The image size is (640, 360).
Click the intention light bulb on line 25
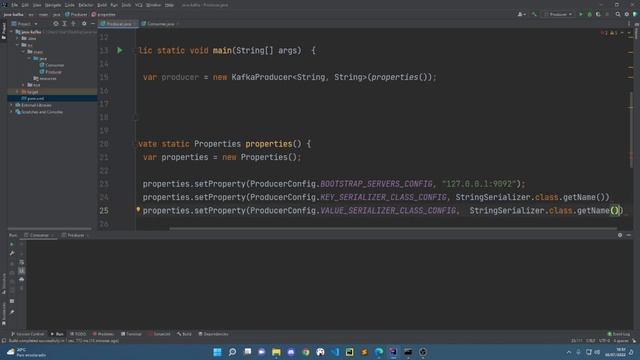pyautogui.click(x=138, y=209)
